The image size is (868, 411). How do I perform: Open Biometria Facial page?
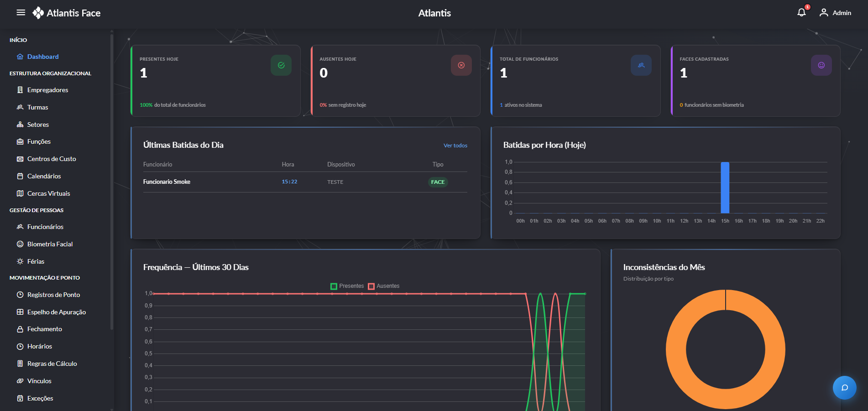tap(50, 244)
